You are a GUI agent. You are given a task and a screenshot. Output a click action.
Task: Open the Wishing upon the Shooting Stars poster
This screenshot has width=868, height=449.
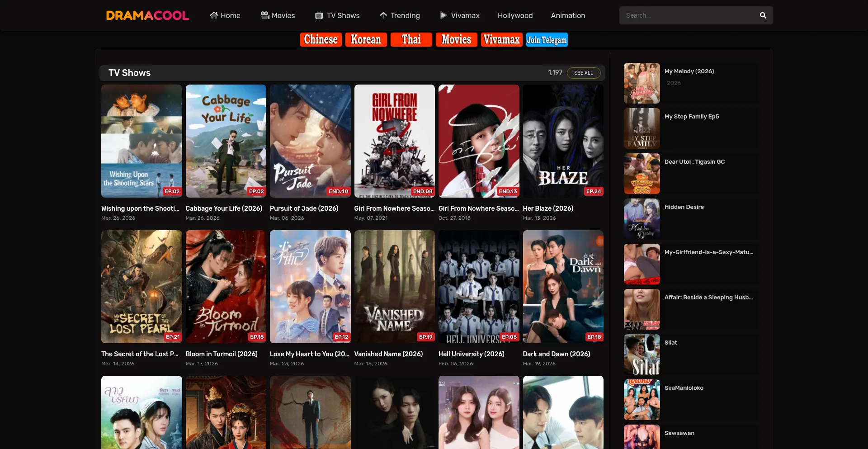click(x=142, y=141)
